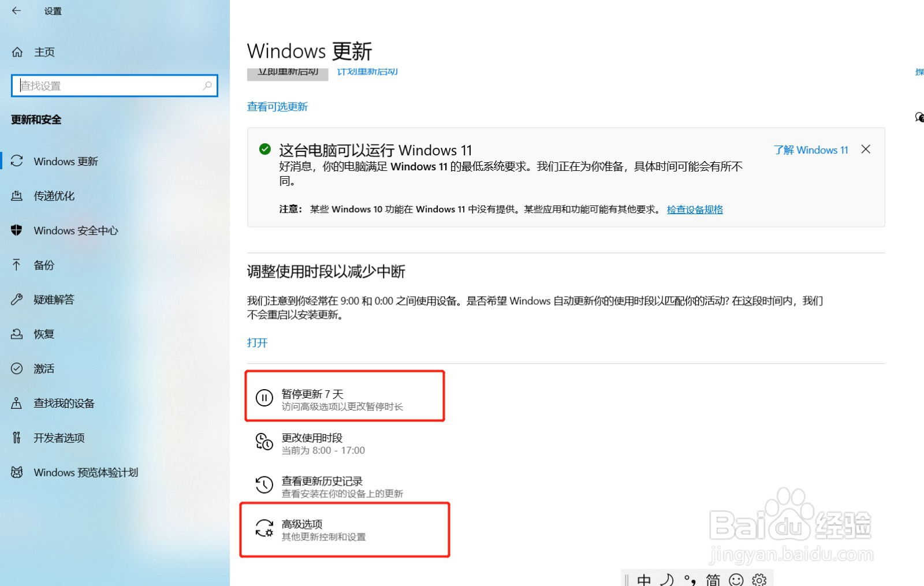Click the 激活 checkmark circle icon

tap(17, 368)
